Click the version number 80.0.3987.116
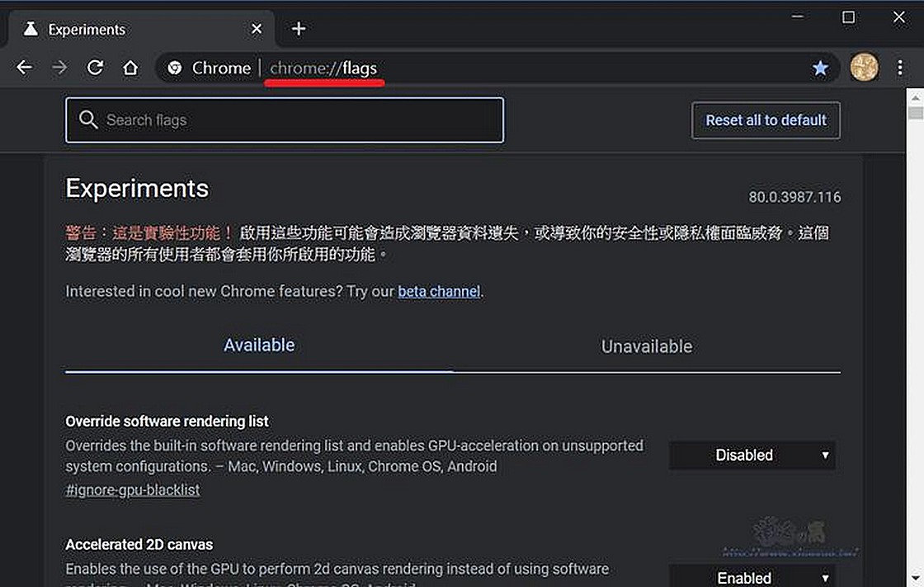Image resolution: width=924 pixels, height=587 pixels. tap(794, 197)
